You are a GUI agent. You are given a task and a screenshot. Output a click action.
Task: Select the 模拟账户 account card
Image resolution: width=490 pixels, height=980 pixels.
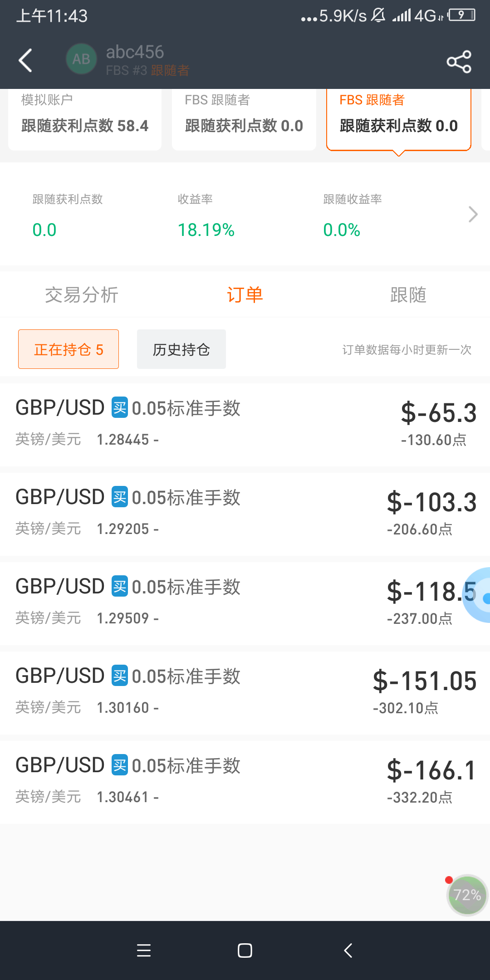tap(85, 119)
